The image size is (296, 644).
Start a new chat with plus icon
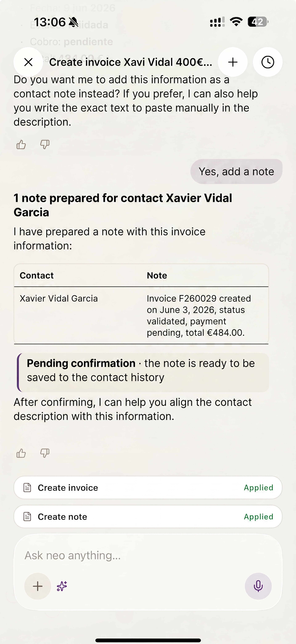click(x=233, y=62)
